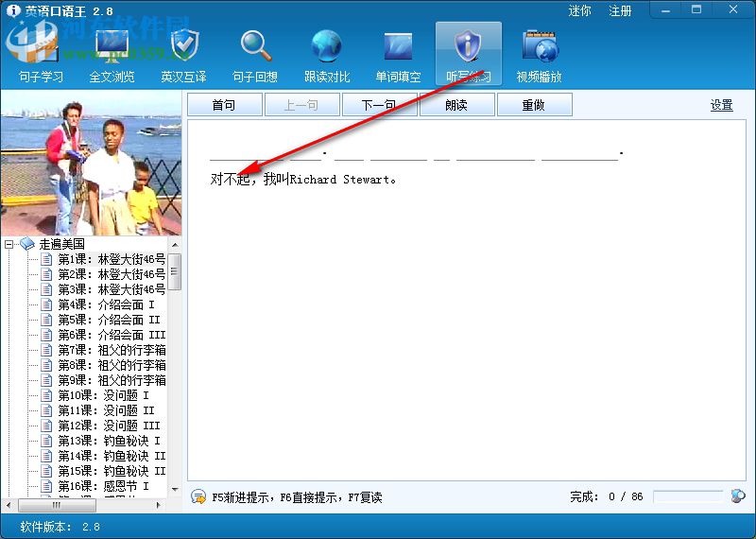Click horizontal scrollbar right arrow
Screen dimensions: 756x539
159,505
